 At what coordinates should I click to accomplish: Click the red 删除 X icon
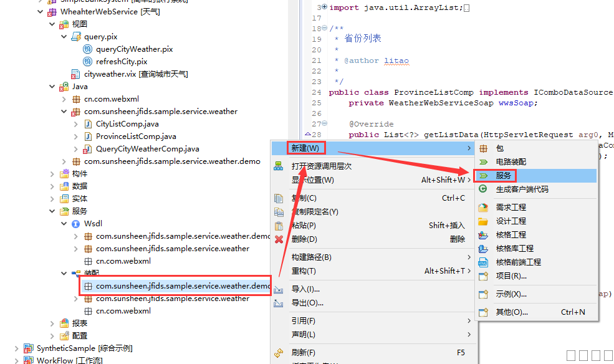(x=279, y=239)
